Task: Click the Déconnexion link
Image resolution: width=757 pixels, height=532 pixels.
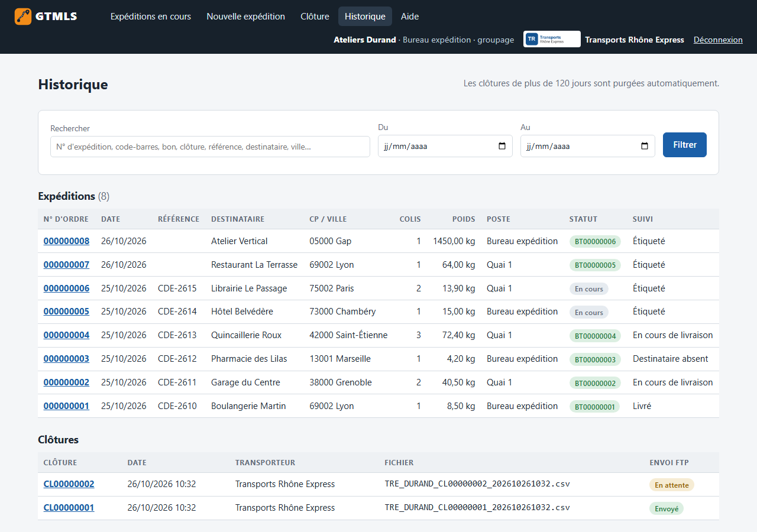Action: pyautogui.click(x=718, y=40)
